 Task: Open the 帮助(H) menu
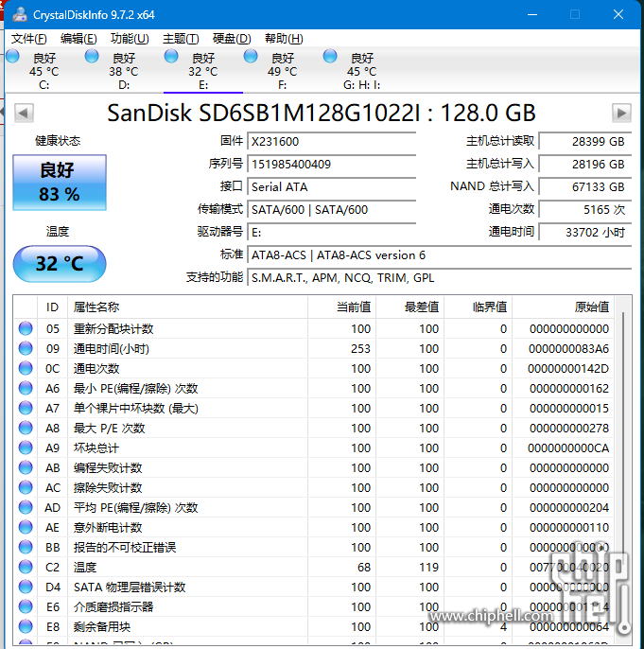(284, 39)
